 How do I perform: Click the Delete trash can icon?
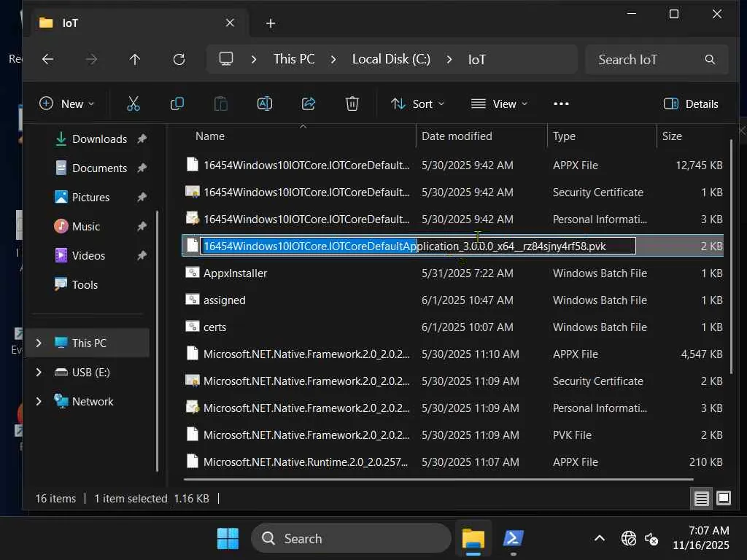pyautogui.click(x=352, y=104)
